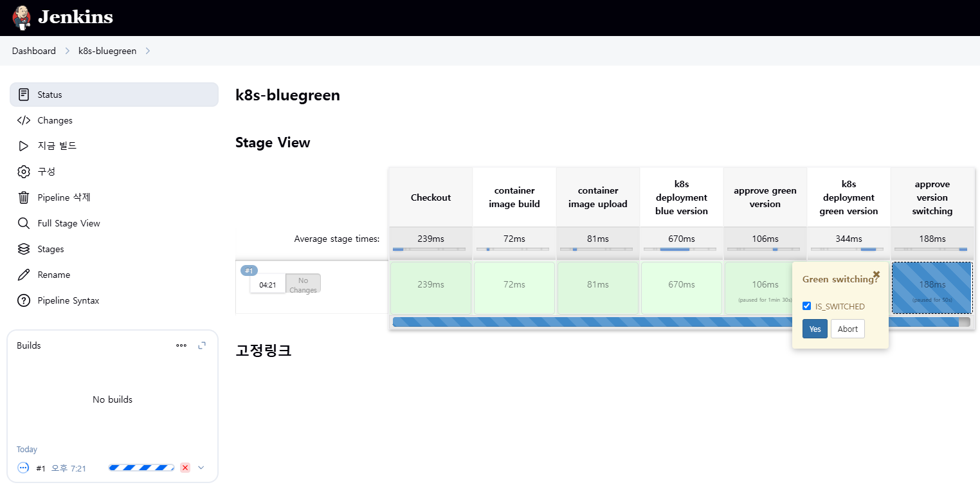Viewport: 980px width, 485px height.
Task: Expand the chevron after the Dashboard breadcrumb
Action: [67, 51]
